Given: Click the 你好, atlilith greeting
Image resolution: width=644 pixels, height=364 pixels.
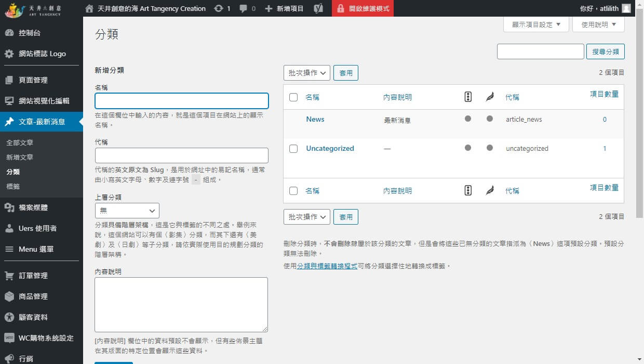Looking at the screenshot, I should pyautogui.click(x=599, y=9).
